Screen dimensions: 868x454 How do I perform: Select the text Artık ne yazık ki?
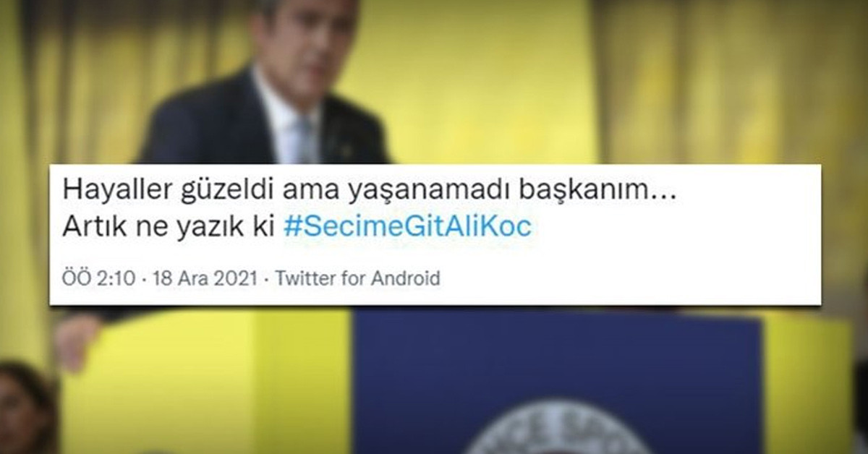click(x=169, y=226)
